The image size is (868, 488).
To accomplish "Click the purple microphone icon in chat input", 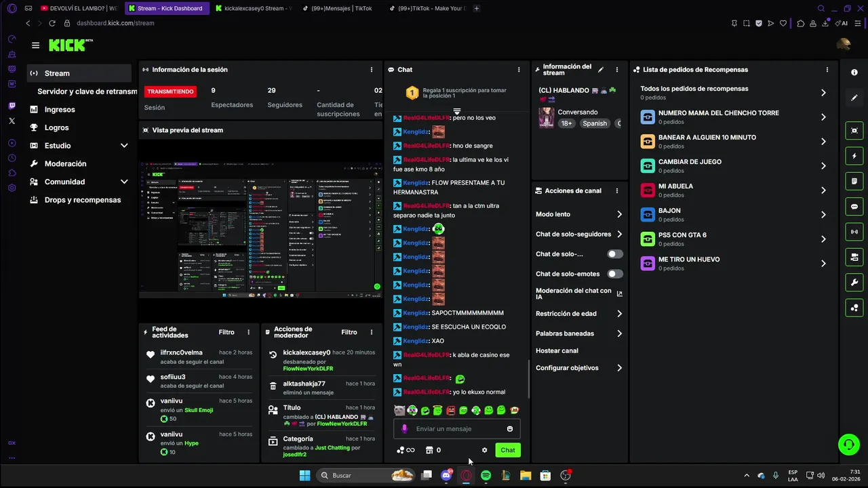I will click(405, 429).
